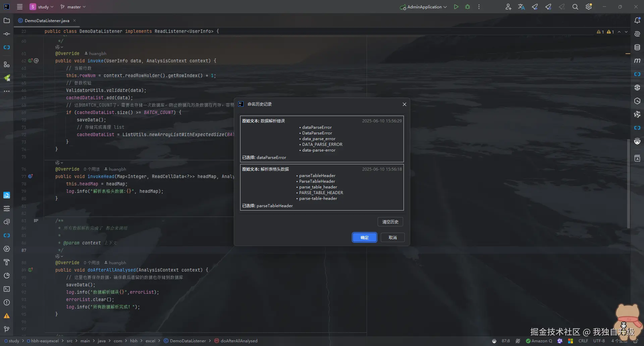Open Notifications bell icon
This screenshot has height=346, width=644.
(x=637, y=20)
